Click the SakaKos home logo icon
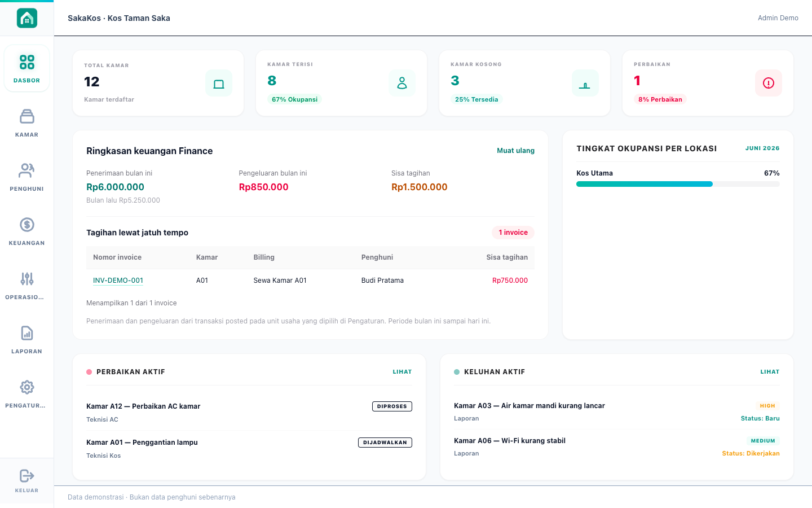812x508 pixels. click(x=27, y=18)
